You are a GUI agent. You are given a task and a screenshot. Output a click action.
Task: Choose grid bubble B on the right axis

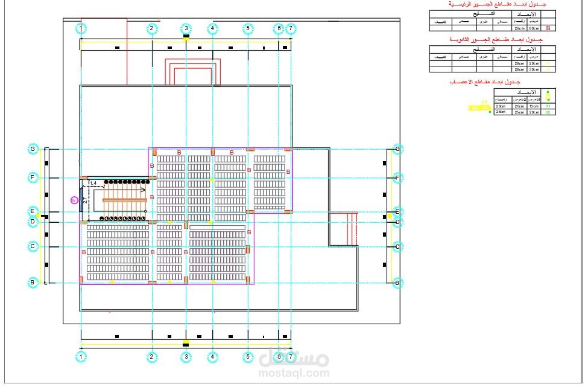point(397,283)
